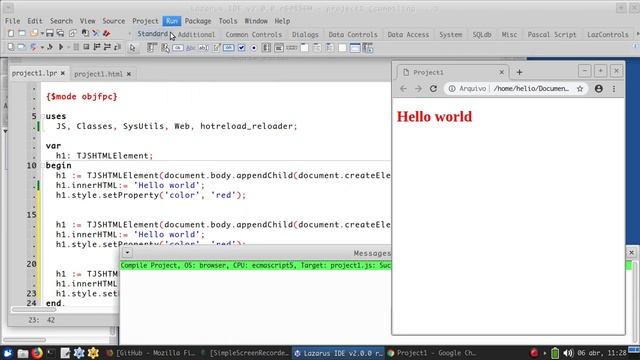Image resolution: width=640 pixels, height=360 pixels.
Task: Select the TEdit component icon
Action: [203, 48]
